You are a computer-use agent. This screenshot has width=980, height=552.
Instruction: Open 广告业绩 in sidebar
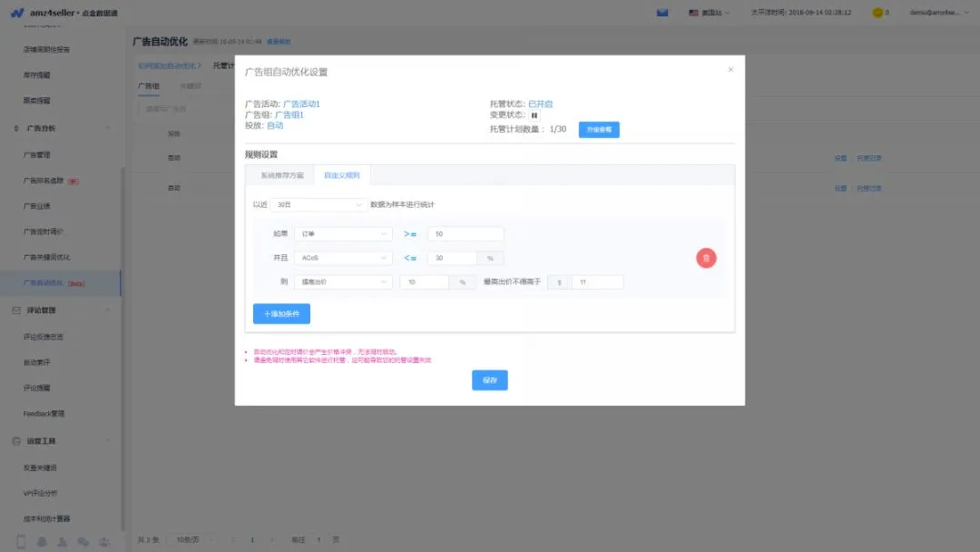click(37, 206)
